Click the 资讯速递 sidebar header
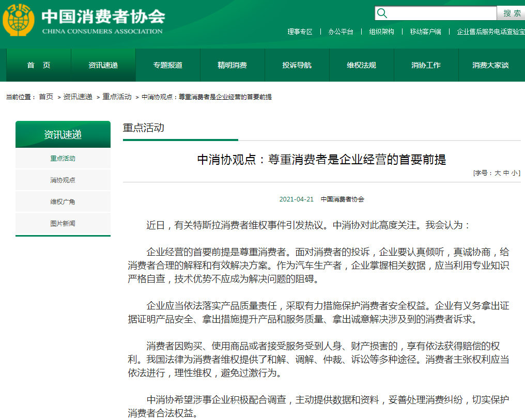 pos(63,134)
